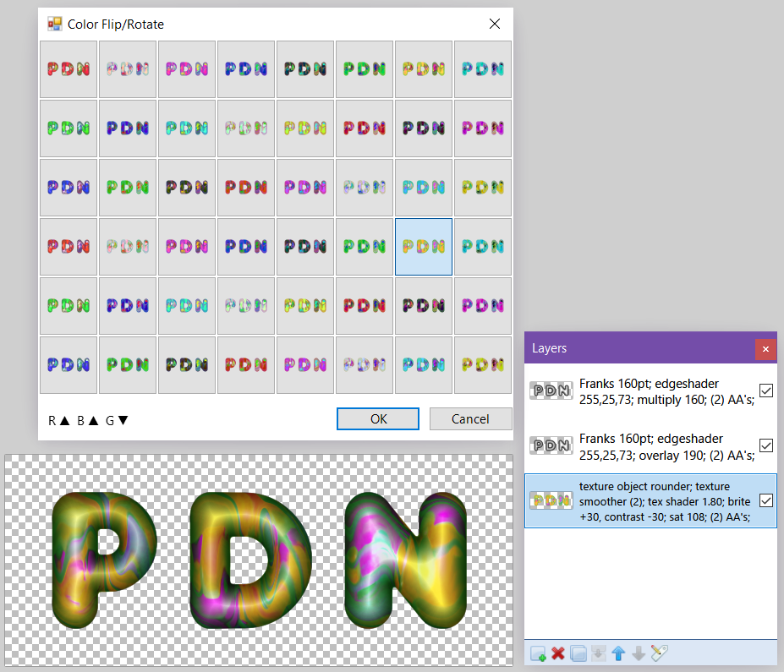Select the multiply 160 edgeshader layer

[651, 391]
